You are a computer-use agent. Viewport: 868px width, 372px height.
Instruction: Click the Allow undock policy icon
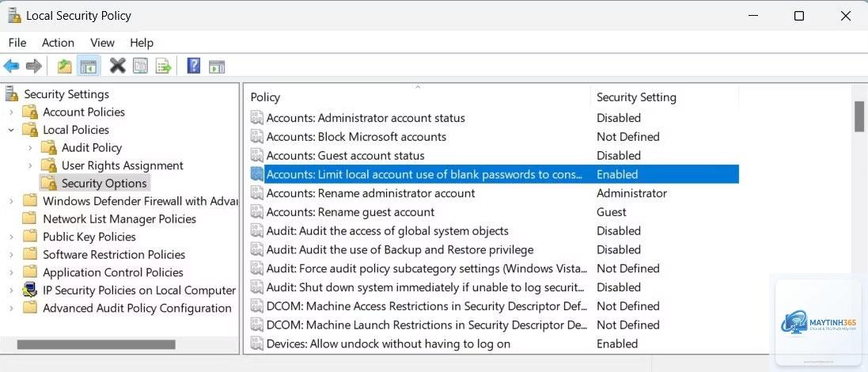pos(256,344)
